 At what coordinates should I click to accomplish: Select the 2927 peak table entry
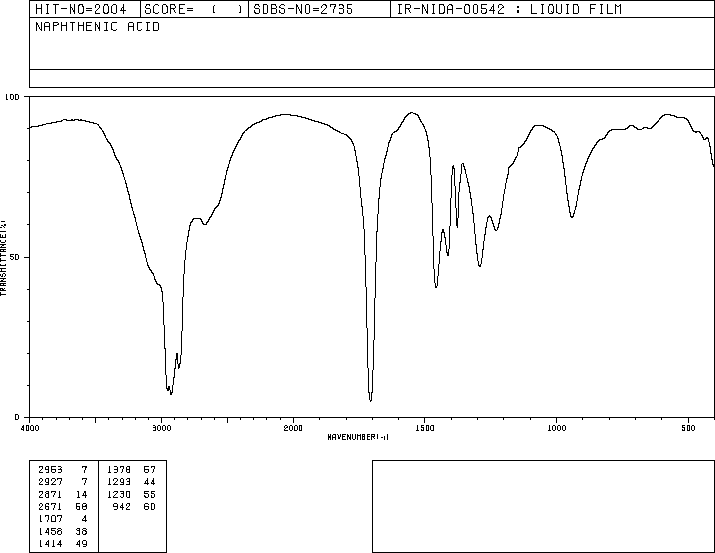[x=63, y=481]
